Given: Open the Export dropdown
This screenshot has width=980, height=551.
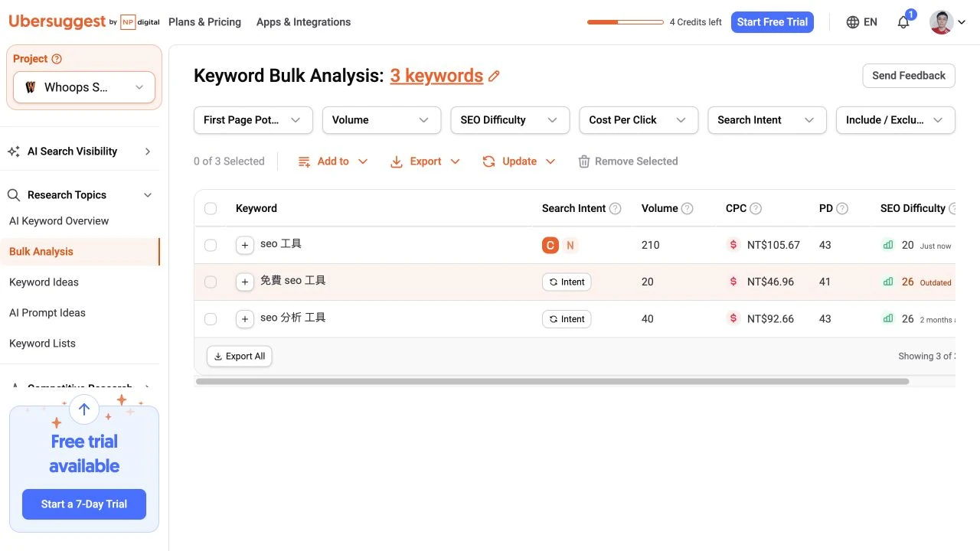Looking at the screenshot, I should (x=425, y=161).
